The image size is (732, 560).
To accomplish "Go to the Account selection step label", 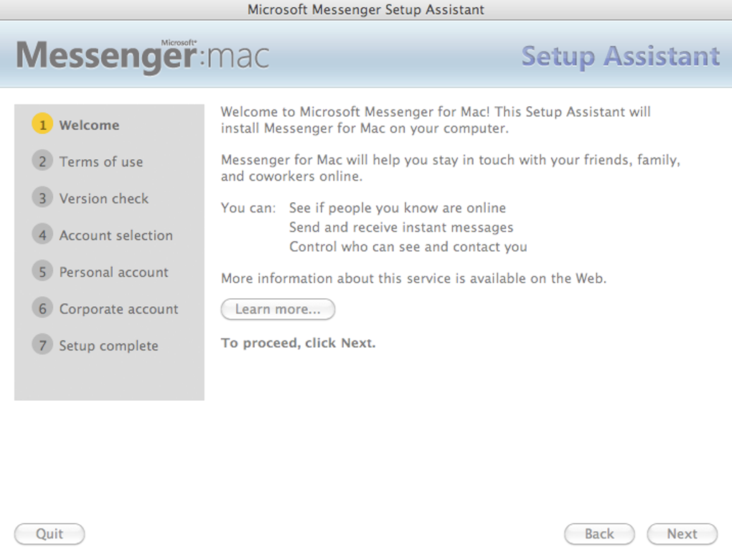I will (x=116, y=235).
